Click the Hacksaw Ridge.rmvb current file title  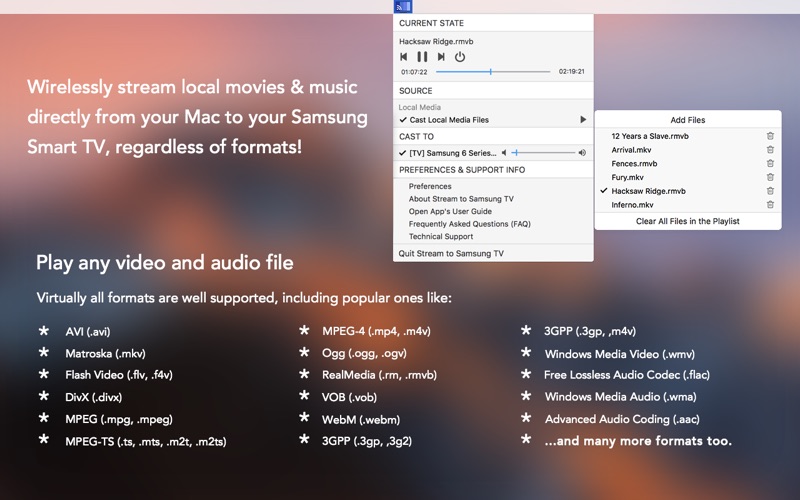tap(436, 42)
